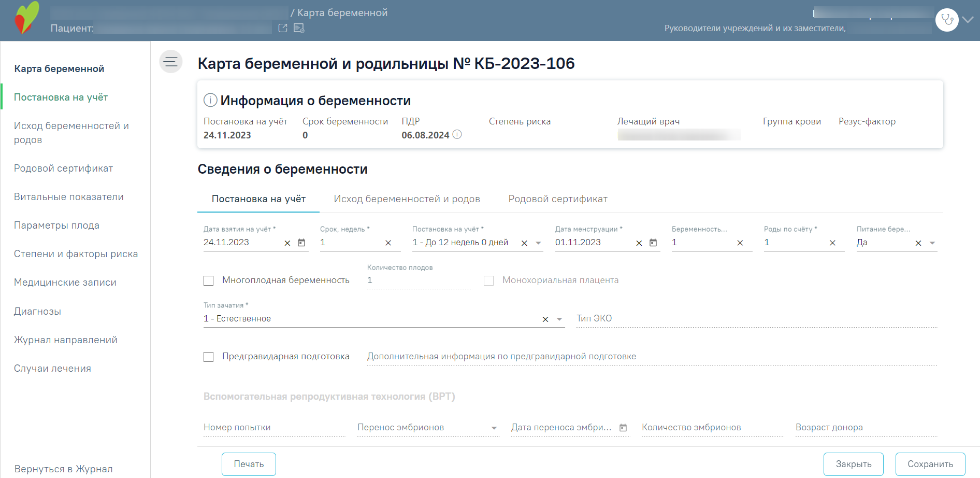This screenshot has width=980, height=478.
Task: Switch to Исход беременностей и родов tab
Action: (x=407, y=199)
